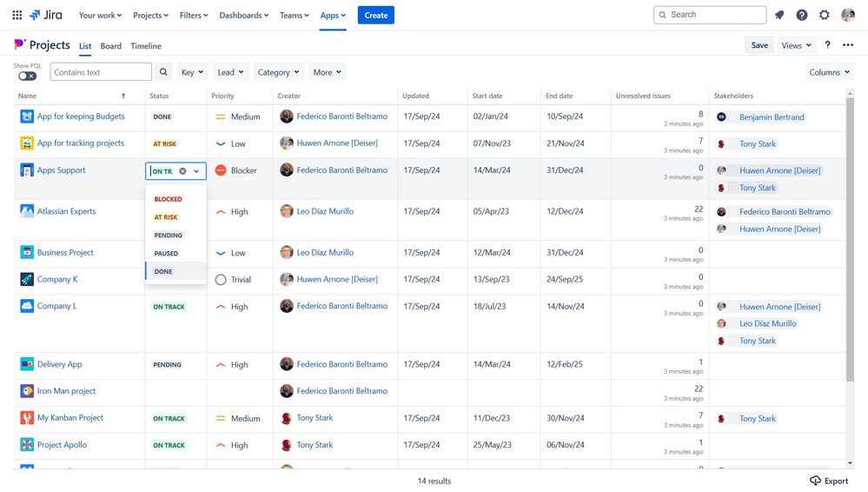Click the Iron Man project icon

pos(27,391)
